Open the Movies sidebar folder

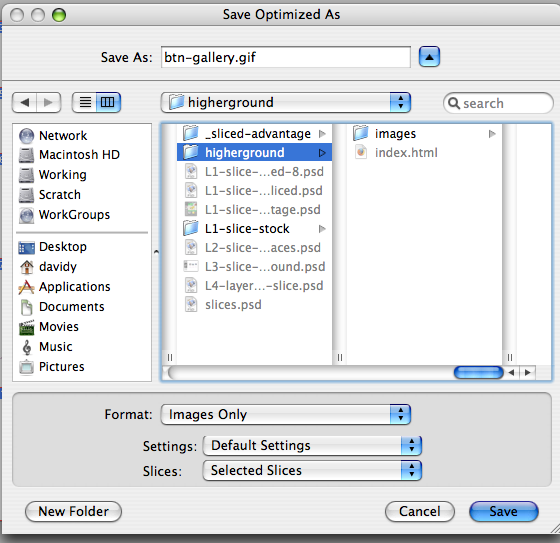tap(49, 327)
